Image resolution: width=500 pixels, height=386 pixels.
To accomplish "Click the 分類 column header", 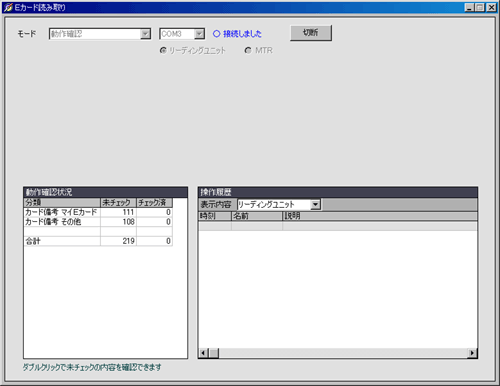I will 62,202.
